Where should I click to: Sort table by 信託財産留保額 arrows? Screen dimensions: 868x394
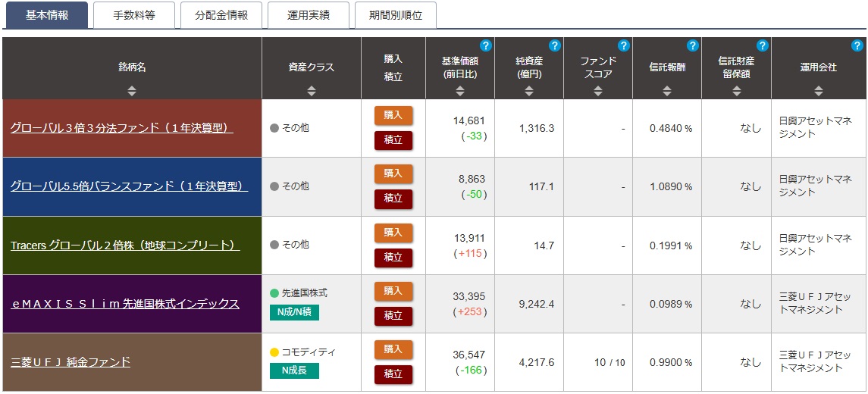click(735, 91)
